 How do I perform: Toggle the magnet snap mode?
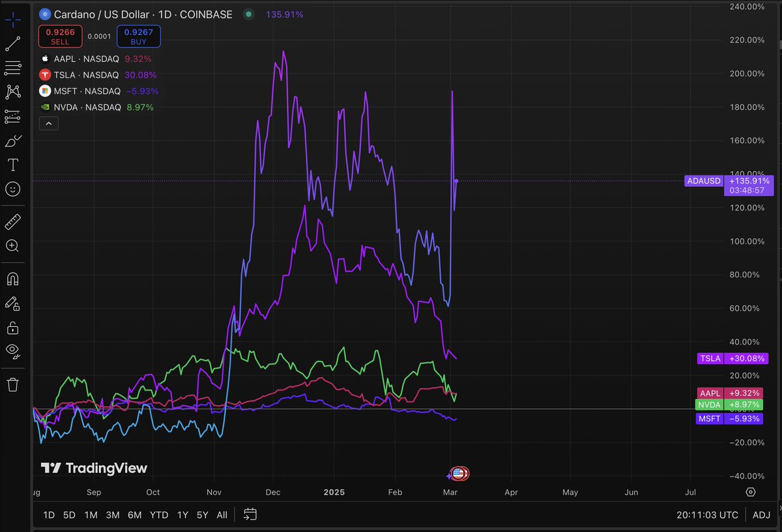click(x=12, y=279)
